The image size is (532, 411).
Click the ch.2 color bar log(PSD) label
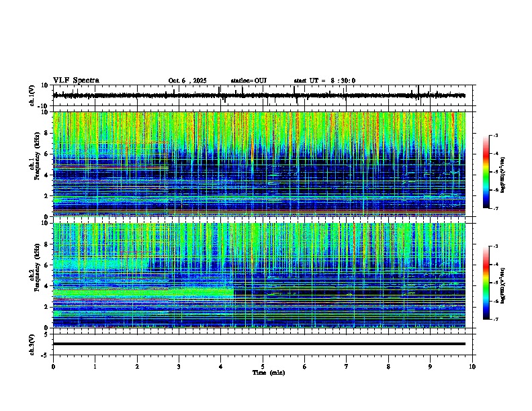click(x=502, y=285)
